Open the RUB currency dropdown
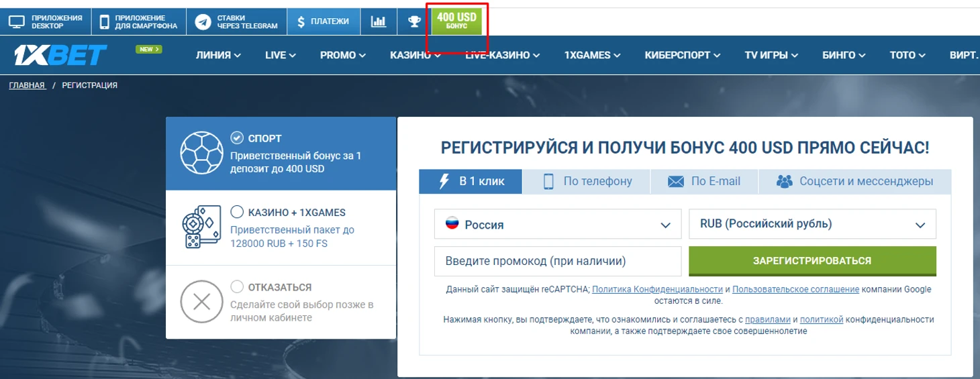This screenshot has height=379, width=980. pos(813,224)
